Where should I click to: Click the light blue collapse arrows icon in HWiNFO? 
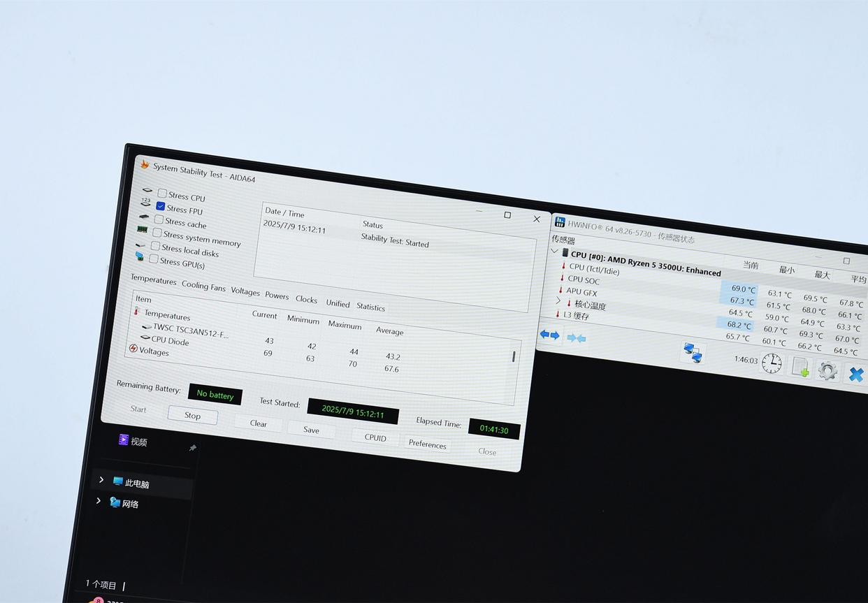577,338
